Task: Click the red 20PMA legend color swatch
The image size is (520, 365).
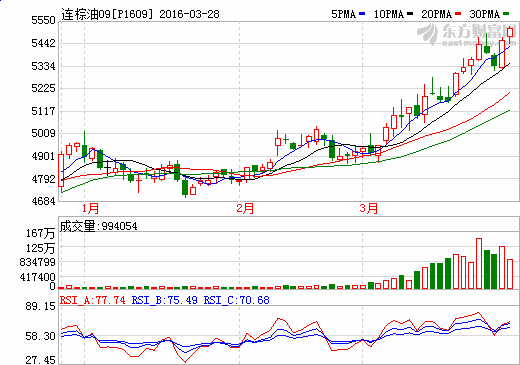Action: 458,14
